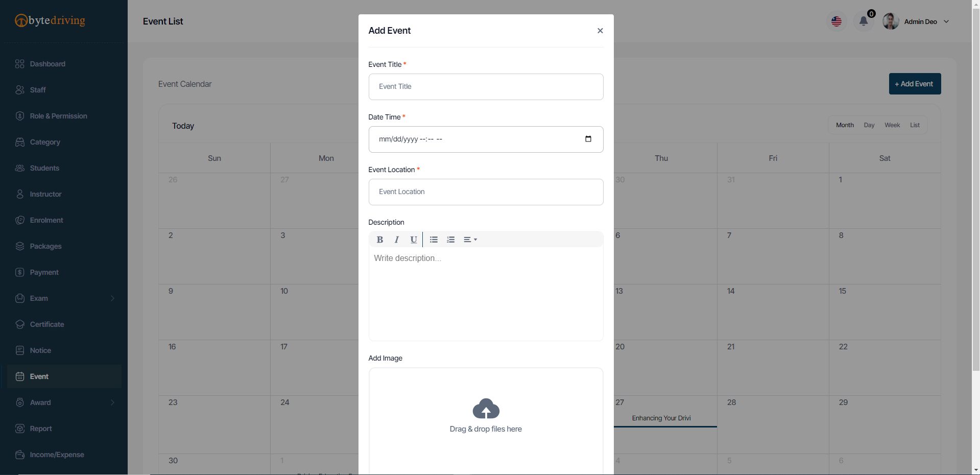Image resolution: width=980 pixels, height=475 pixels.
Task: Click the Award medal icon
Action: (20, 402)
